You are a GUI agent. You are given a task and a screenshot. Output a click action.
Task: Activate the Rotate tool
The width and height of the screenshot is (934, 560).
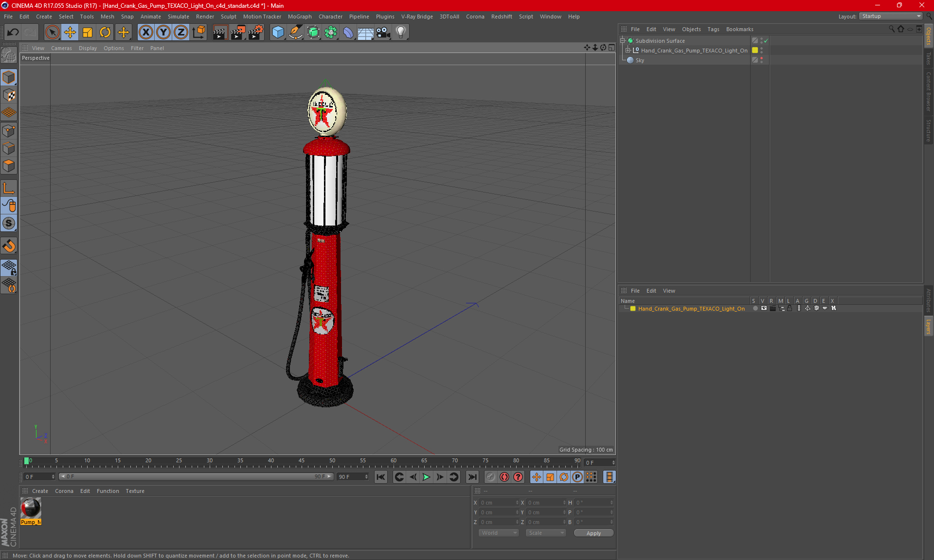105,33
